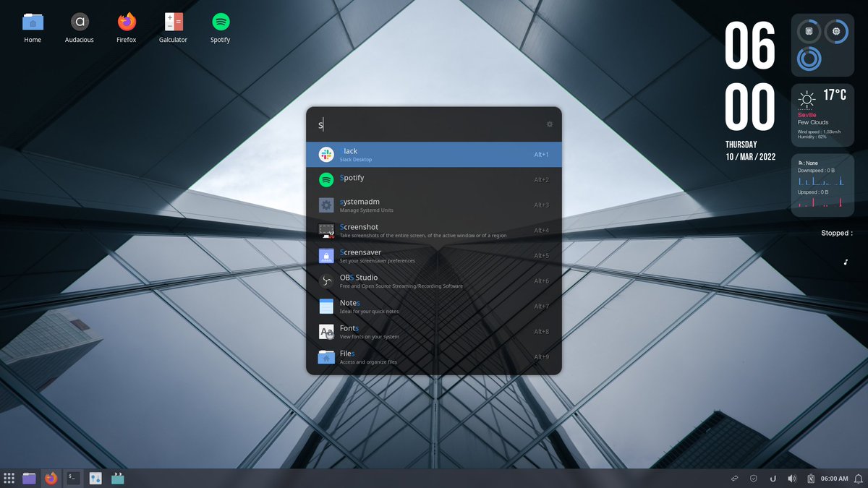Click the Seville location label
The image size is (868, 488).
807,115
